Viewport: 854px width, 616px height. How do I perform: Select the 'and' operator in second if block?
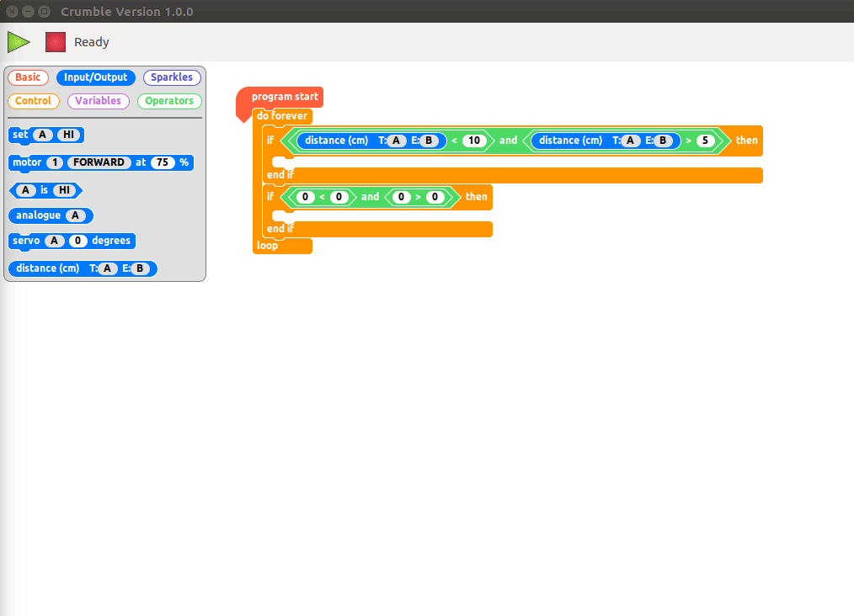tap(371, 197)
